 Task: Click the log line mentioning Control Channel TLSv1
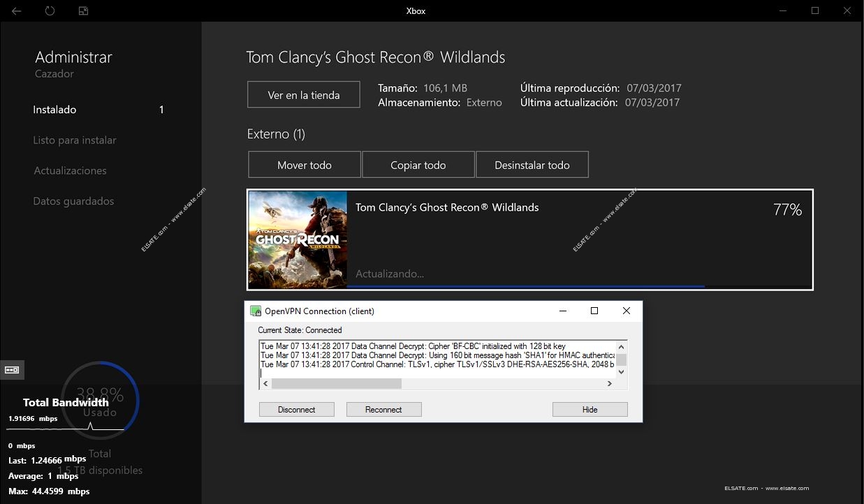pyautogui.click(x=437, y=364)
